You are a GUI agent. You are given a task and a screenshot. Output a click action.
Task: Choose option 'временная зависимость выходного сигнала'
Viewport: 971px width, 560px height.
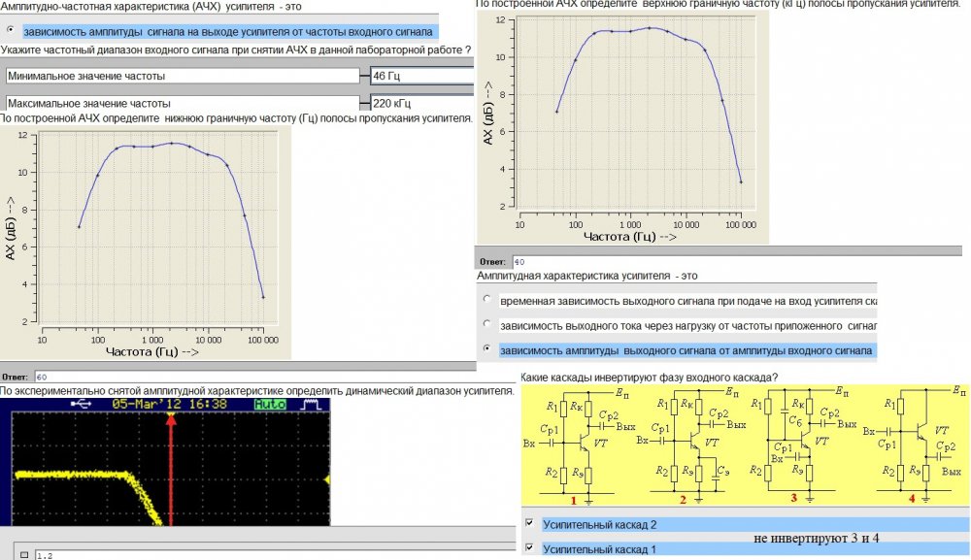coord(486,300)
